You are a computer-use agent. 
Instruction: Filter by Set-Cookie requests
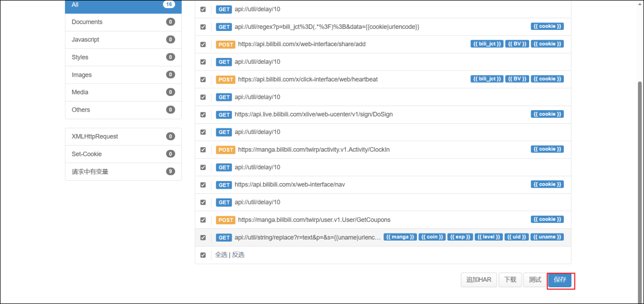(123, 154)
